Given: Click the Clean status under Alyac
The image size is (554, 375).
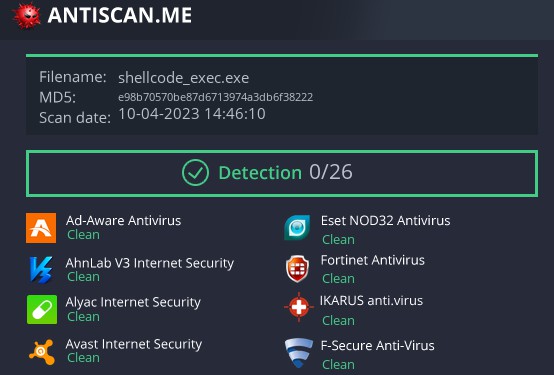Looking at the screenshot, I should coord(83,316).
